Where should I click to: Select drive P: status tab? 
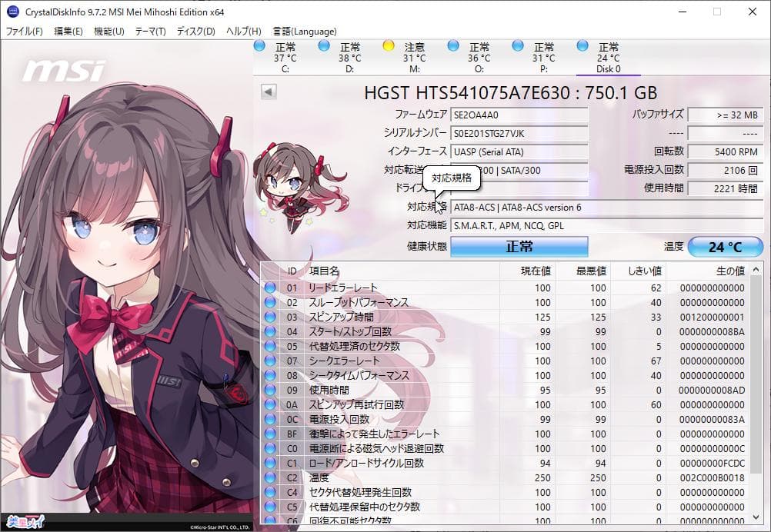[544, 58]
